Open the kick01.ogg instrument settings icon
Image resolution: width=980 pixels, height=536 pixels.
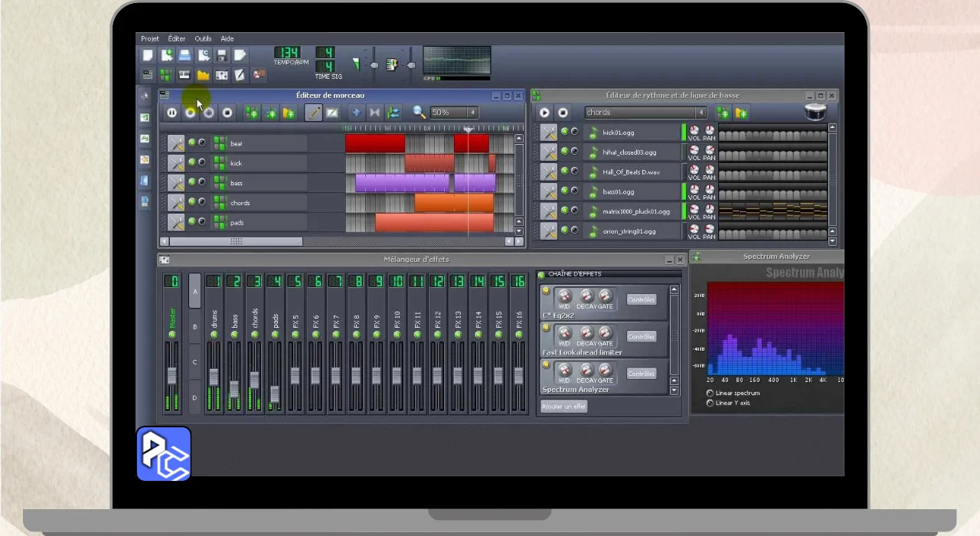click(x=548, y=132)
